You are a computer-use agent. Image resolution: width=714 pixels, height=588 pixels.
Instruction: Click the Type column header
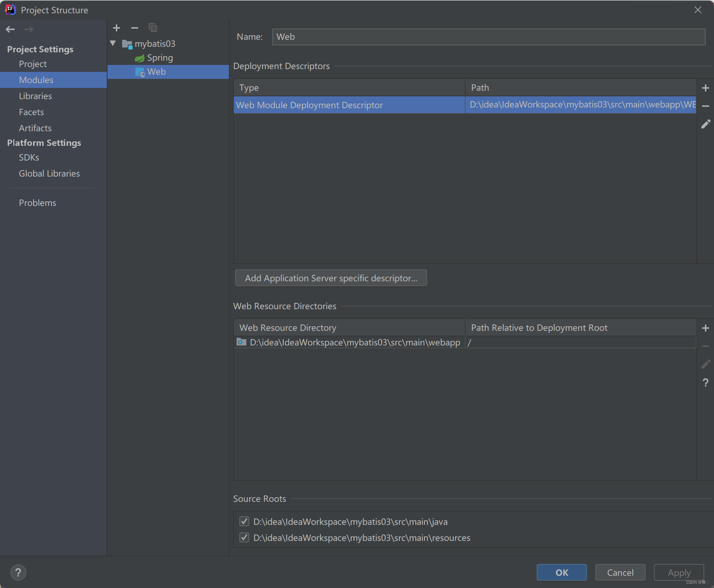coord(349,88)
